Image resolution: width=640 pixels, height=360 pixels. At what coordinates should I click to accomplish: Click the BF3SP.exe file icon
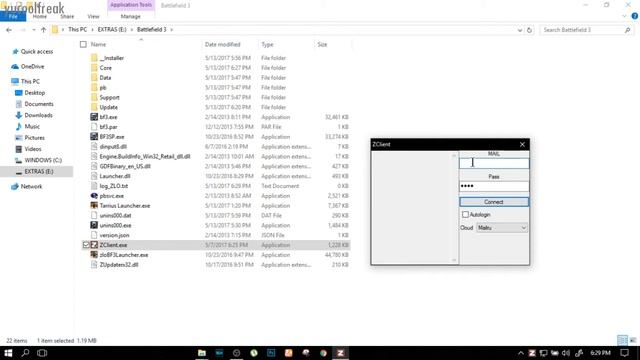(94, 136)
